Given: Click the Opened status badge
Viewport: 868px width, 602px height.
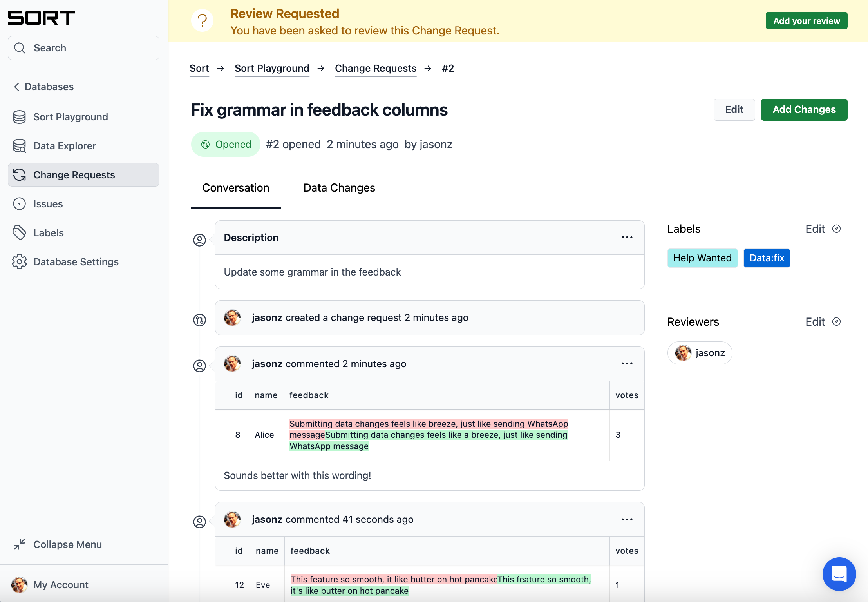Looking at the screenshot, I should pyautogui.click(x=226, y=144).
